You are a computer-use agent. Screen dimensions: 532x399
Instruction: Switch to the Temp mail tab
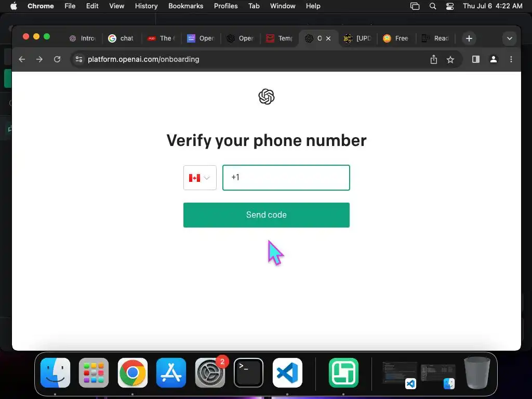click(x=280, y=38)
